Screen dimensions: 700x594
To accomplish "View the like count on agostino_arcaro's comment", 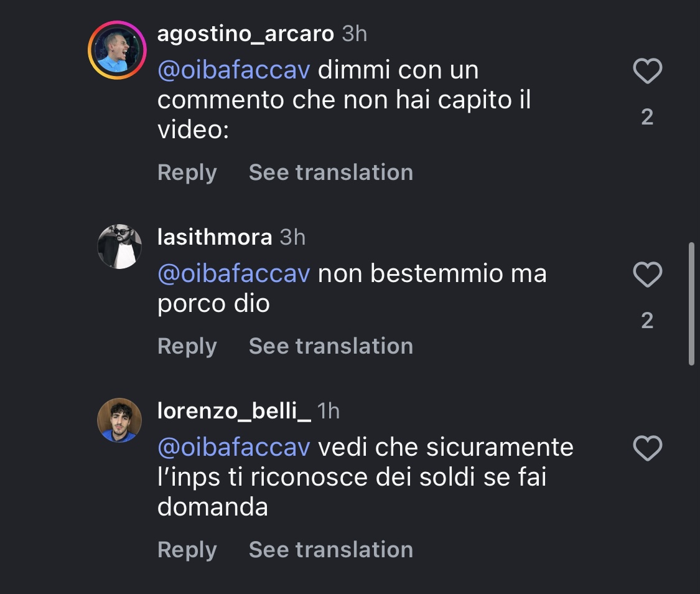I will pyautogui.click(x=647, y=116).
